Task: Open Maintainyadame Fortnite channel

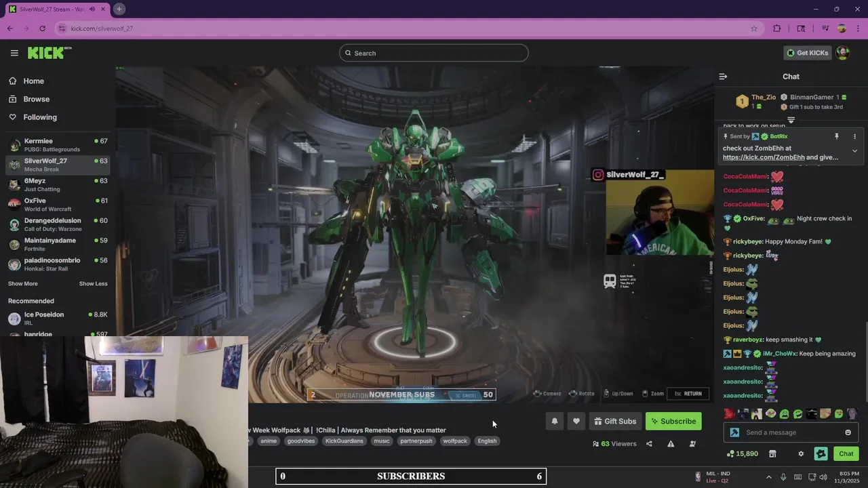Action: click(x=58, y=244)
